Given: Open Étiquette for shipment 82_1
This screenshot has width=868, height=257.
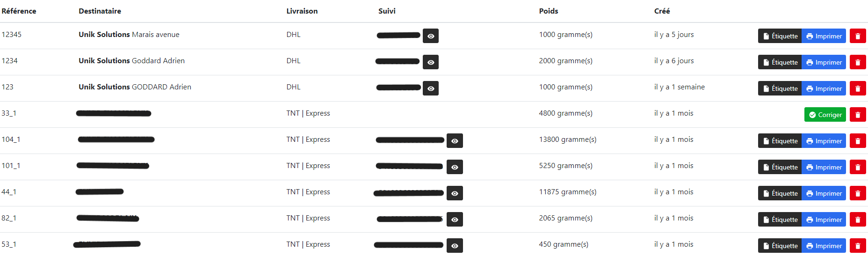Looking at the screenshot, I should [780, 220].
